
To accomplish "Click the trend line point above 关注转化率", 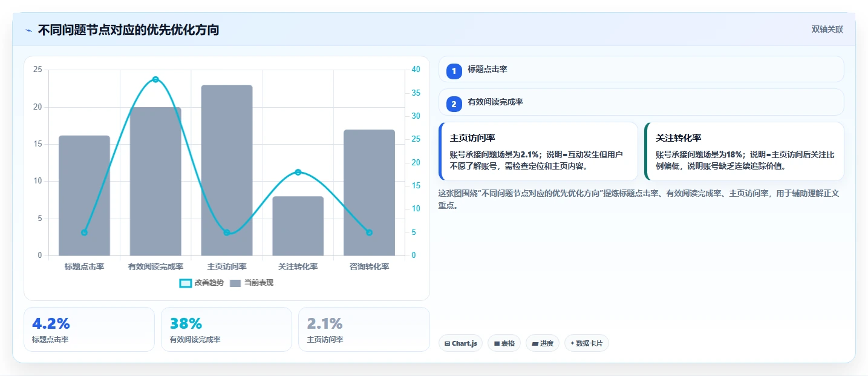I will [x=298, y=173].
